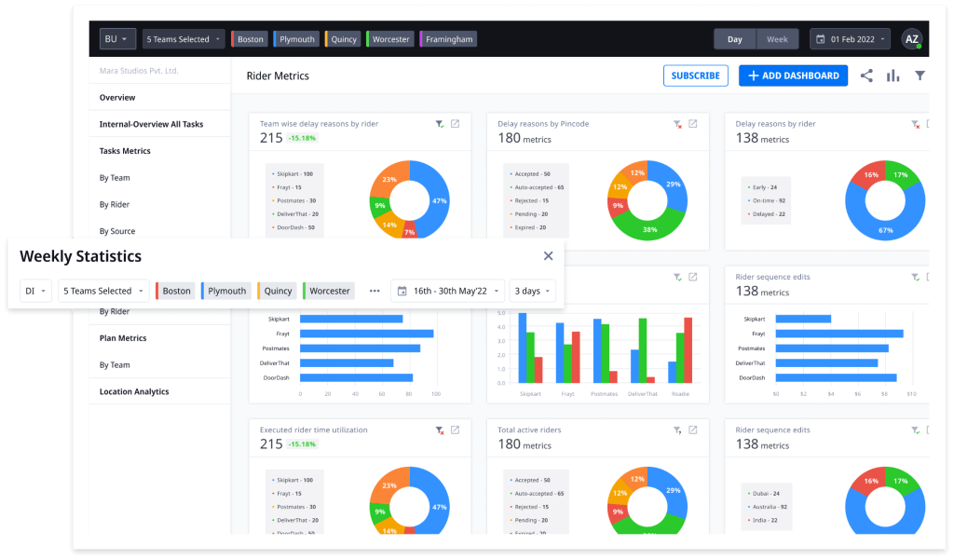Open the bar chart icon in header
The image size is (954, 560).
click(893, 76)
